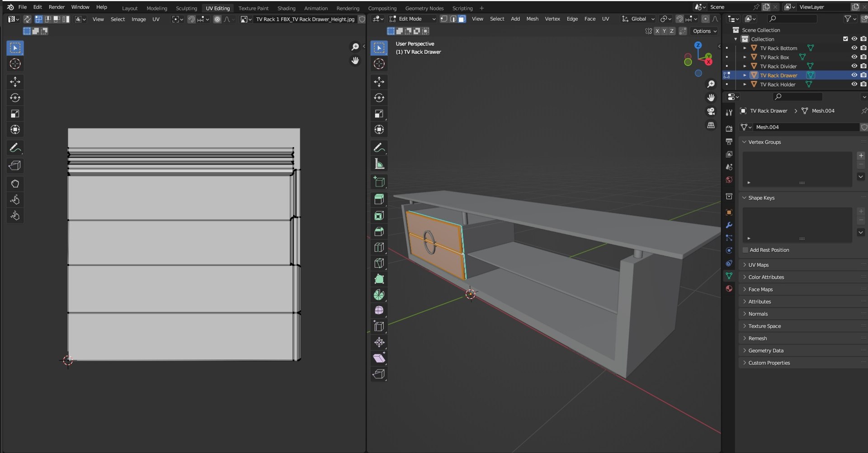Expand the TV Rack Drawer outliner item
The image size is (868, 453).
[745, 75]
